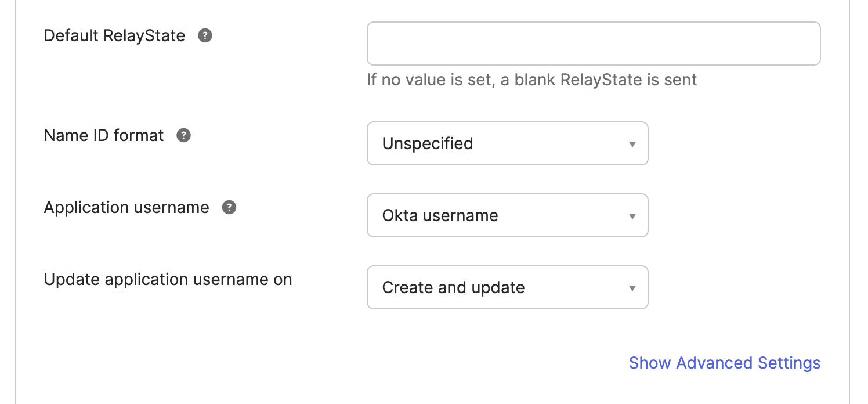Click the blank RelayState hint text
The height and width of the screenshot is (404, 868).
click(x=531, y=80)
